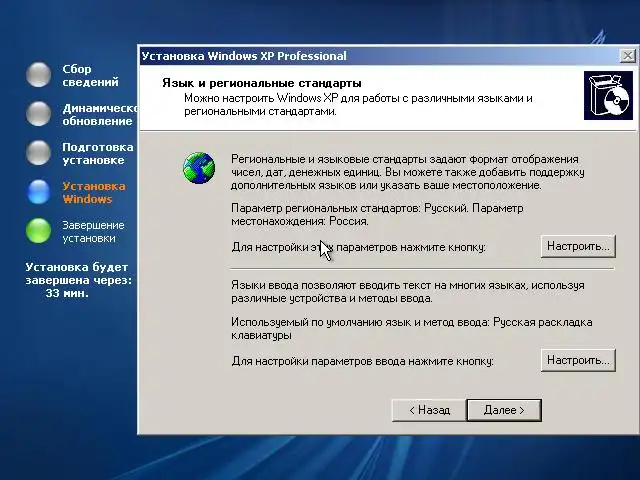This screenshot has width=640, height=480.
Task: Click the grey bullet beside Подготовка к установке
Action: click(x=38, y=153)
